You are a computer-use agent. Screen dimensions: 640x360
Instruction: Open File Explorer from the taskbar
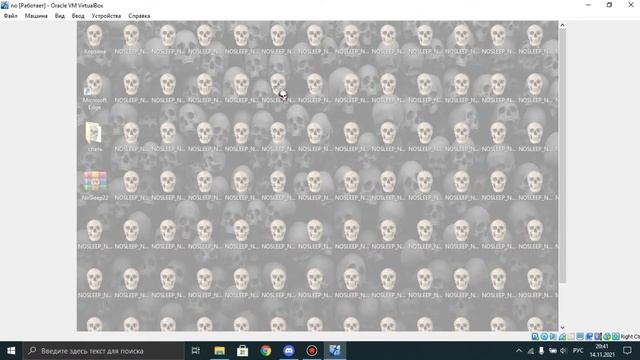[220, 351]
